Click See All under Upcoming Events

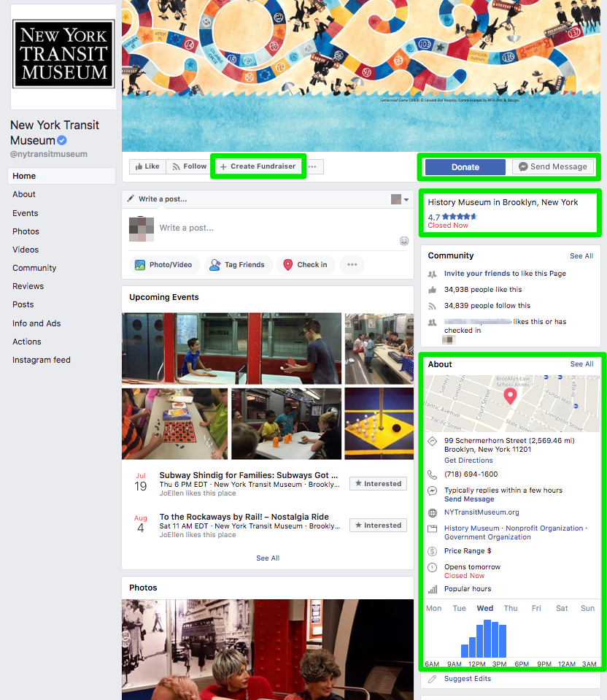click(x=268, y=558)
